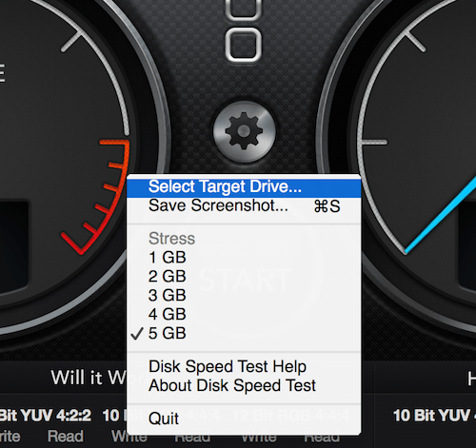Open Disk Speed Test Help
Viewport: 476px width, 448px height.
click(x=244, y=366)
